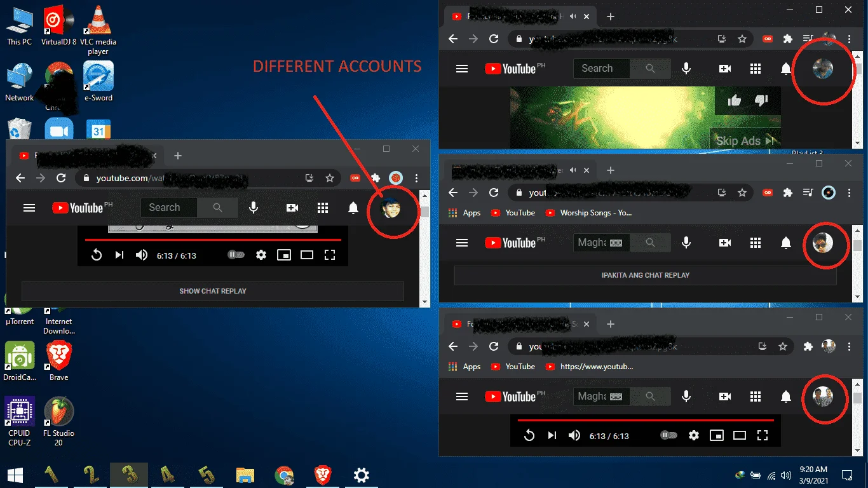The image size is (868, 488).
Task: Open Action Center notifications icon in tray
Action: (x=847, y=475)
